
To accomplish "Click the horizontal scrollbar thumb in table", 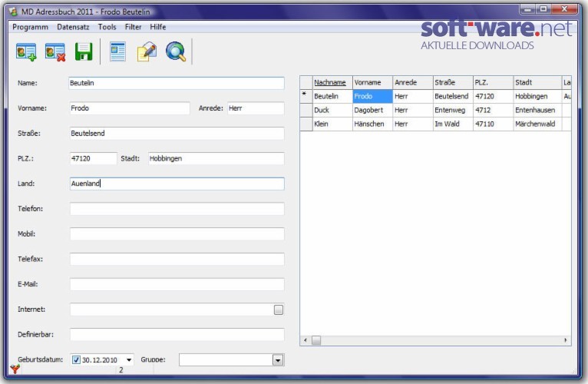I will [x=316, y=340].
